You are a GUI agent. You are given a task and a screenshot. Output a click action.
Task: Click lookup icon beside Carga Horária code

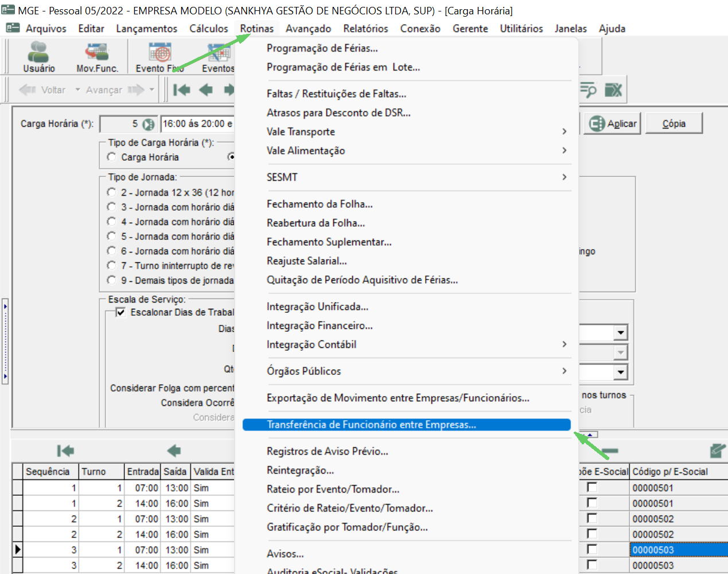[x=149, y=124]
